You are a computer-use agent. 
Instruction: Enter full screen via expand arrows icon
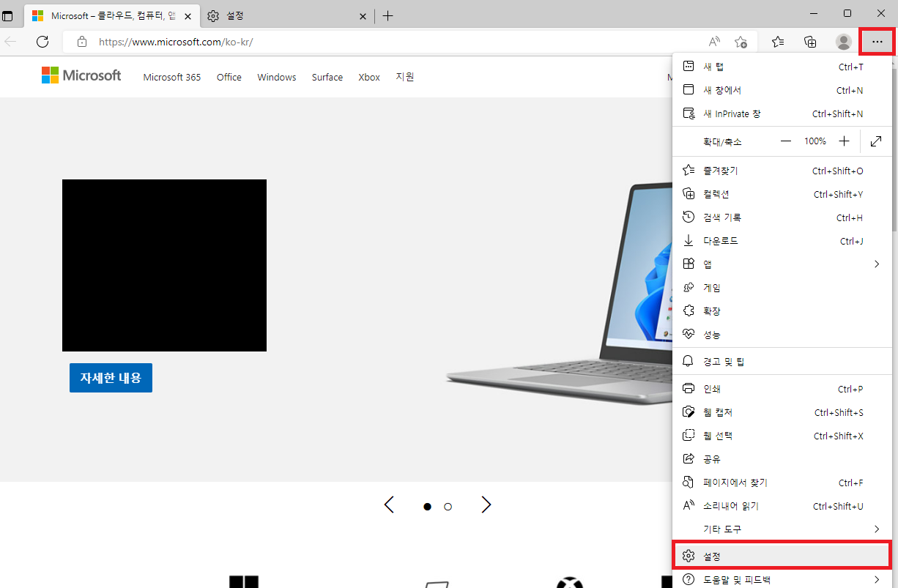click(876, 141)
